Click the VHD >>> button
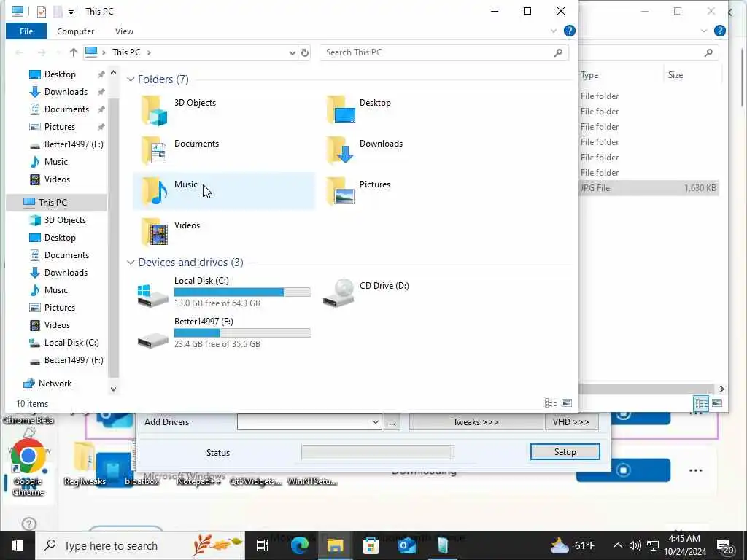 click(x=571, y=422)
